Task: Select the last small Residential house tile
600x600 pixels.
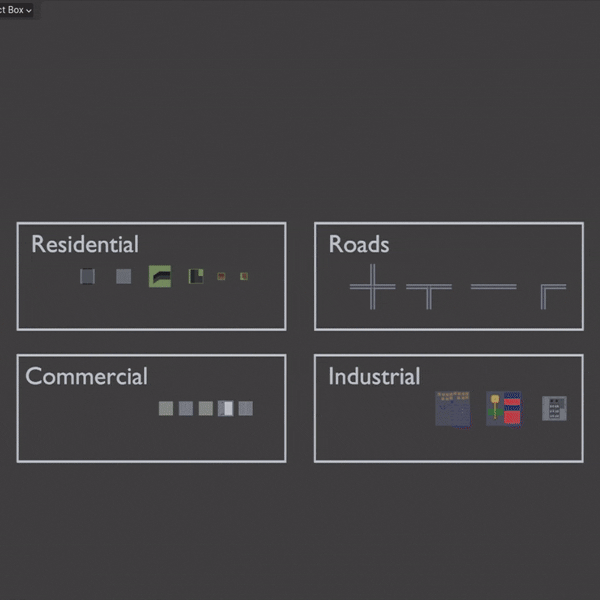Action: tap(244, 276)
